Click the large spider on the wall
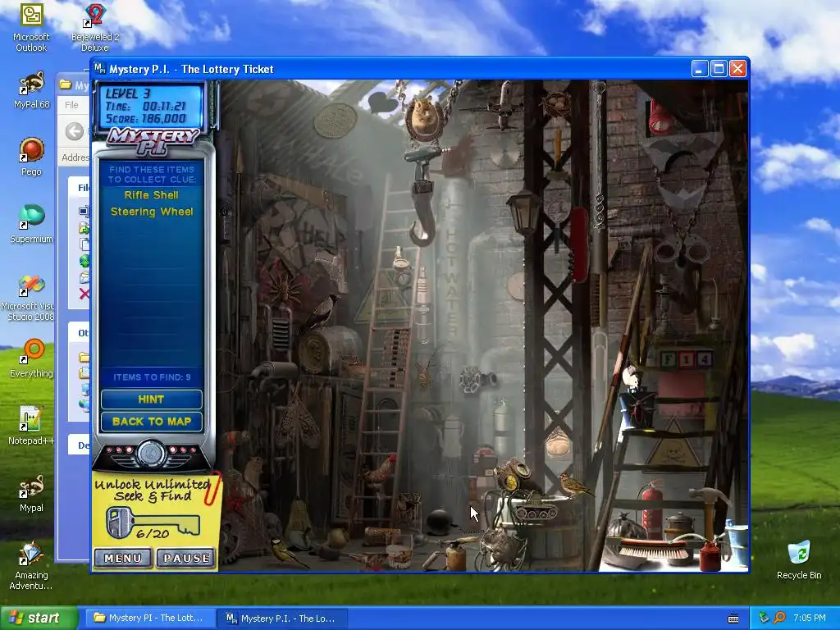The height and width of the screenshot is (630, 840). (x=285, y=286)
